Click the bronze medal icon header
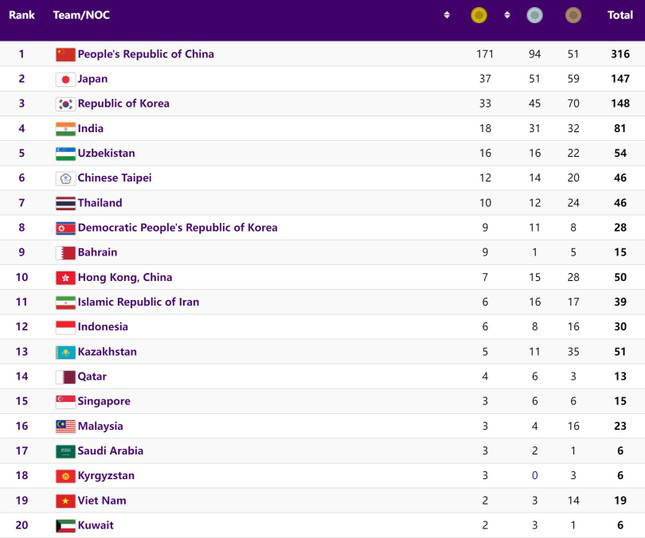This screenshot has height=538, width=645. coord(573,16)
